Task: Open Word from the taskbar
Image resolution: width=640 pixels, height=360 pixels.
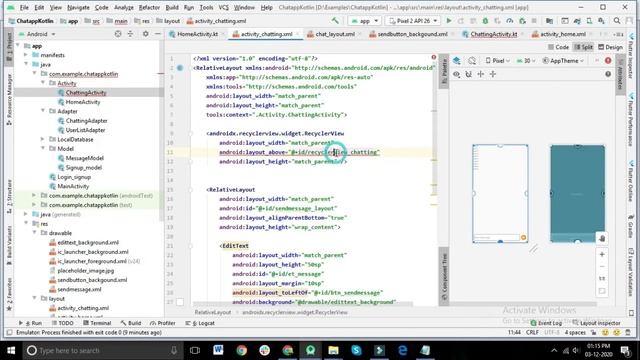Action: 218,350
